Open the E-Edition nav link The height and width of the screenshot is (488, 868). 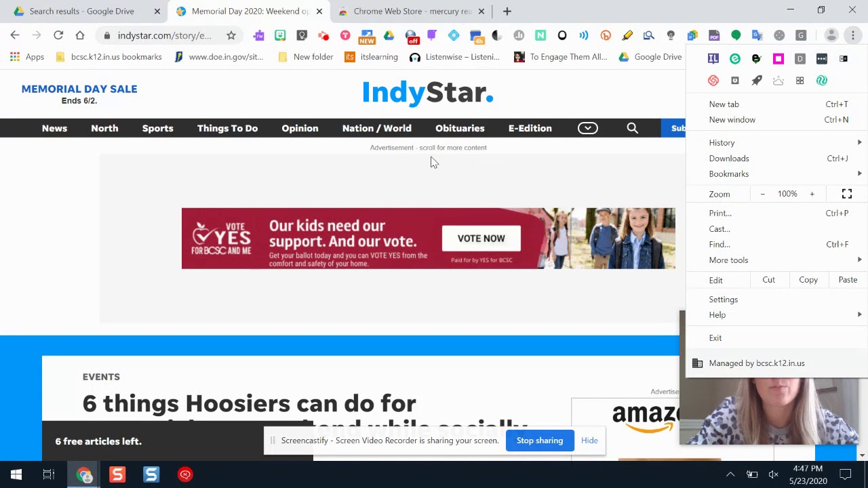click(530, 128)
